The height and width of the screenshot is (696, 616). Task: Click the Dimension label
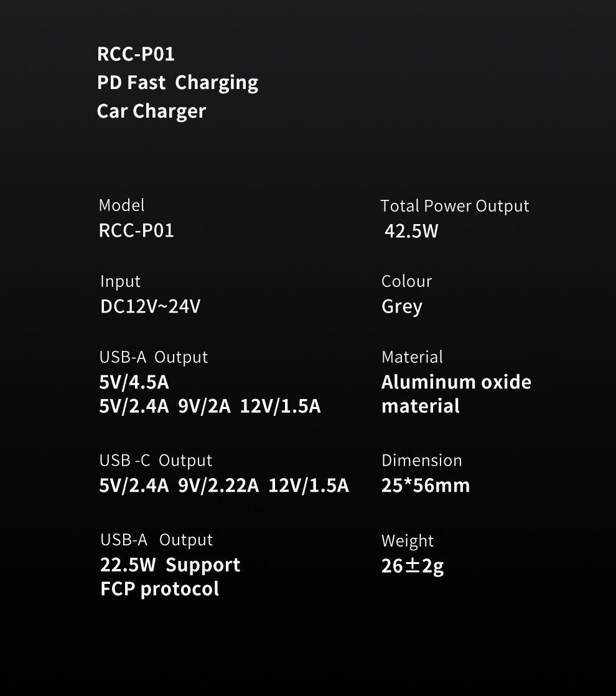point(422,460)
